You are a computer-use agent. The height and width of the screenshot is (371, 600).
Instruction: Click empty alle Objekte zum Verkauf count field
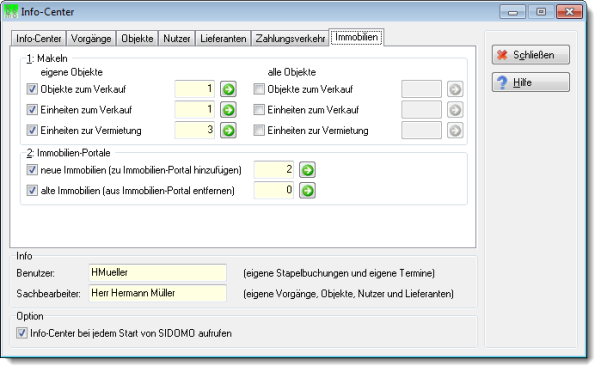click(x=422, y=89)
